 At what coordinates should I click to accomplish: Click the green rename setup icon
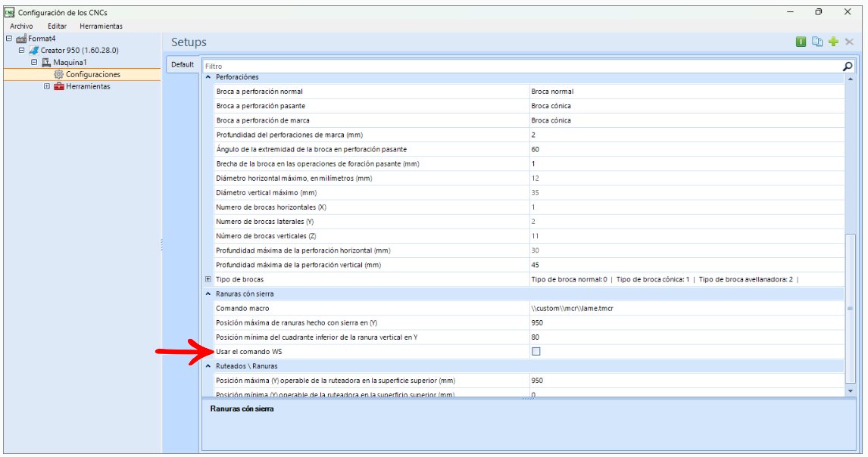(801, 42)
